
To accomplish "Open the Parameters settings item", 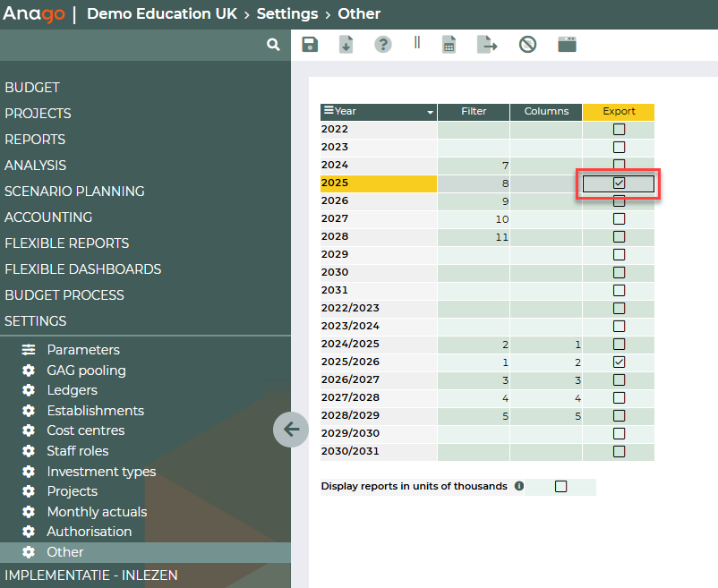I will tap(83, 350).
